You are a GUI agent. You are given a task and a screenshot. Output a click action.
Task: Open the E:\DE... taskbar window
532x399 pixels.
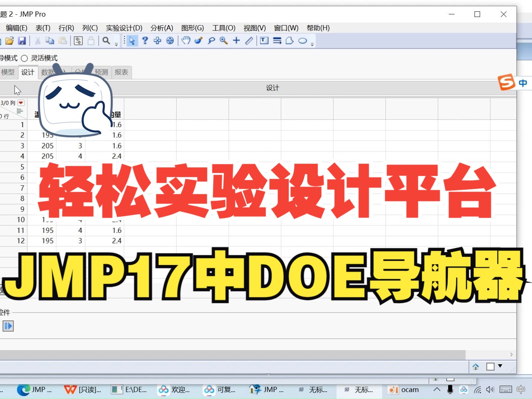coord(130,390)
